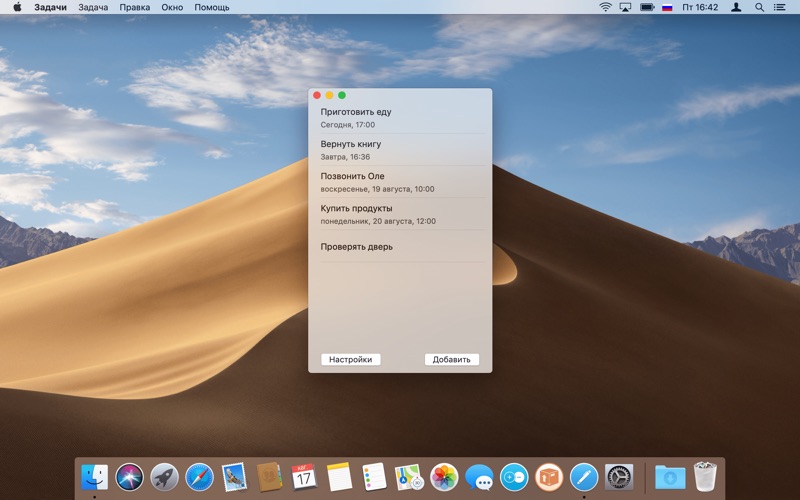Open Spotlight search magnifier
Screen dimensions: 800x500
(x=759, y=7)
